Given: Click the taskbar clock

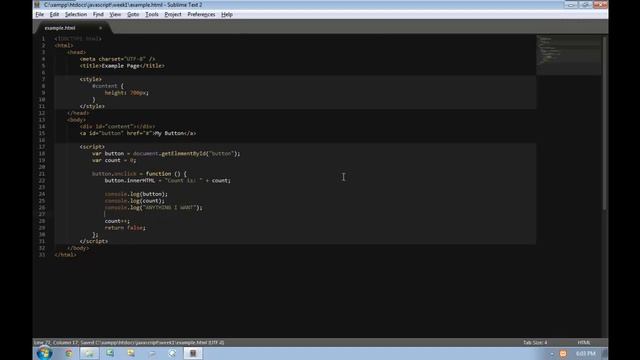Looking at the screenshot, I should [586, 353].
